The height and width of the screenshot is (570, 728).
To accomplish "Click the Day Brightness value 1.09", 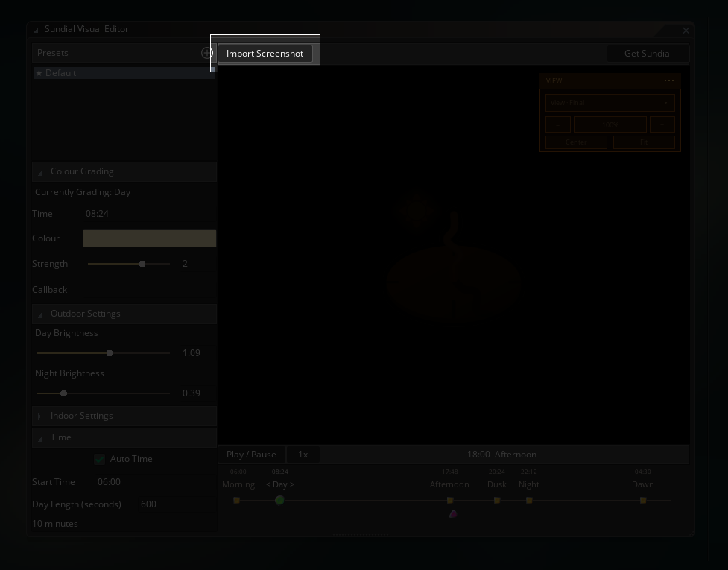I will 197,353.
